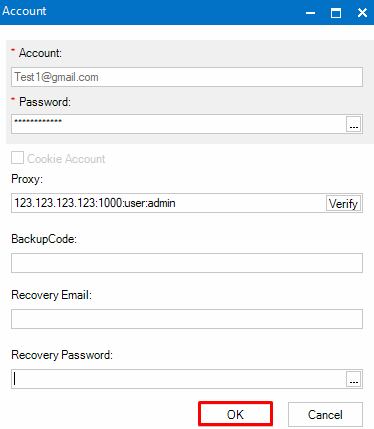Click the ellipsis button in Password field
The width and height of the screenshot is (374, 429).
(354, 124)
